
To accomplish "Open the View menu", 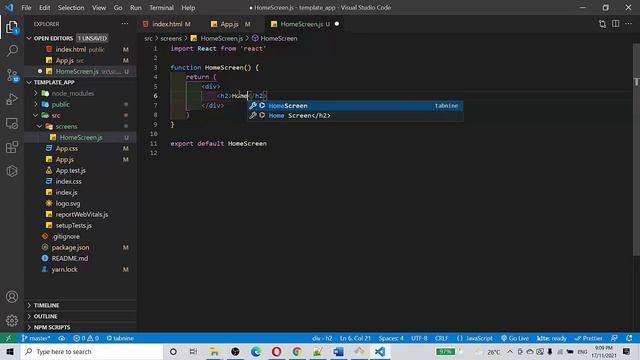I will pyautogui.click(x=99, y=7).
